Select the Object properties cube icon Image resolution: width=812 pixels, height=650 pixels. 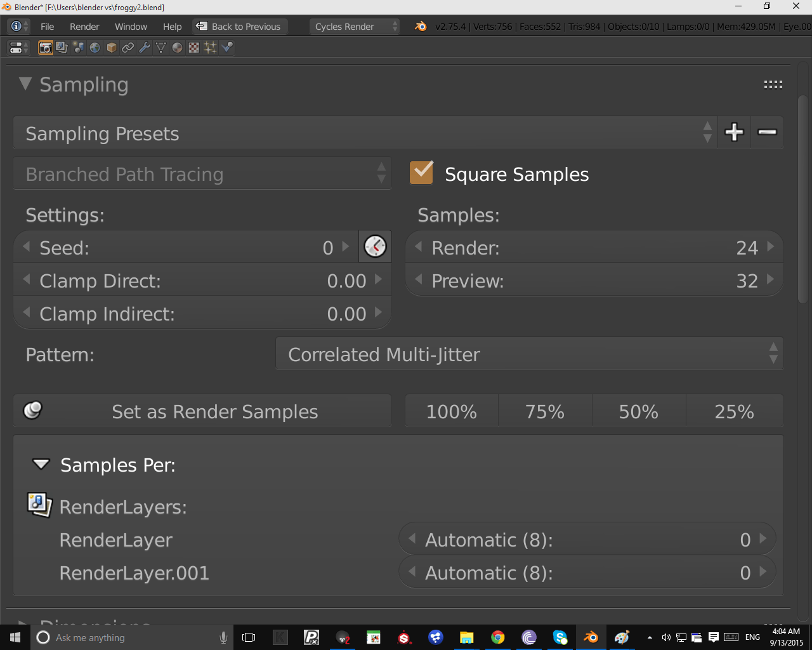click(111, 48)
